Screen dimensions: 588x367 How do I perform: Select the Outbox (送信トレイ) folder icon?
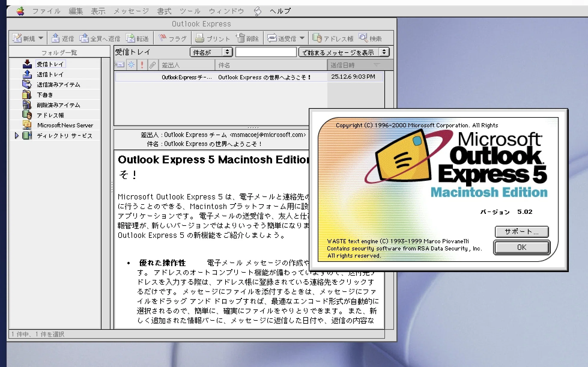coord(27,74)
